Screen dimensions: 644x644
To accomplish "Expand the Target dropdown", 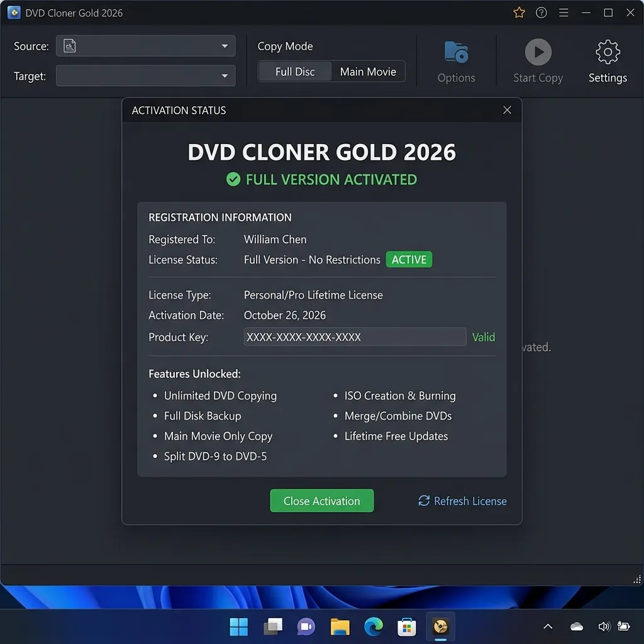I will (225, 76).
